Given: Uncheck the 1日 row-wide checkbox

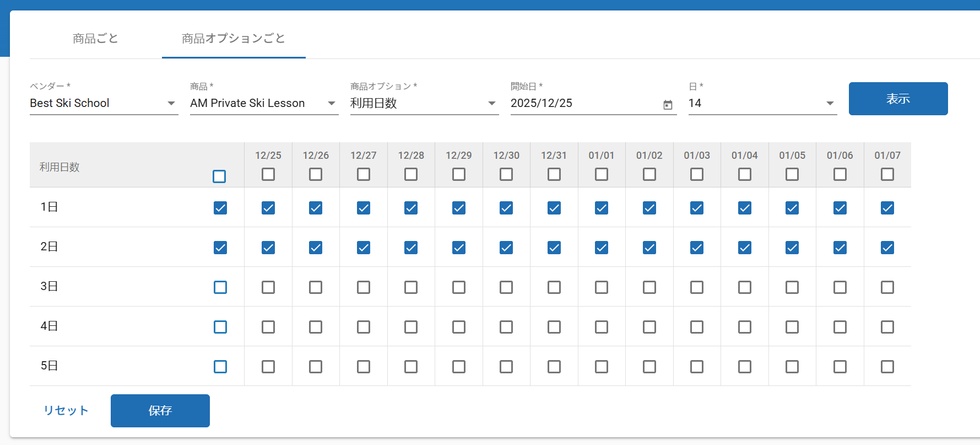Looking at the screenshot, I should [220, 208].
